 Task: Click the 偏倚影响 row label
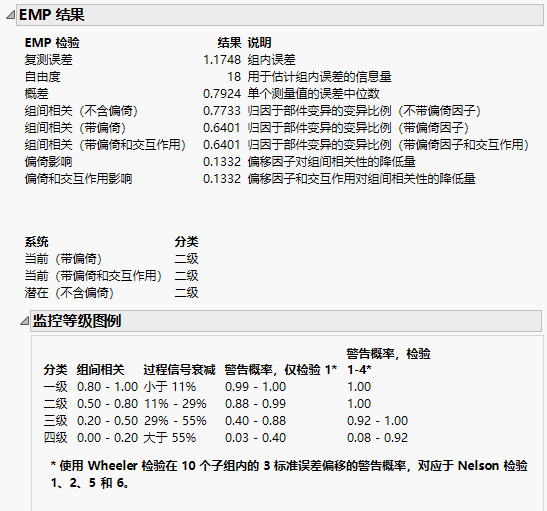[48, 161]
